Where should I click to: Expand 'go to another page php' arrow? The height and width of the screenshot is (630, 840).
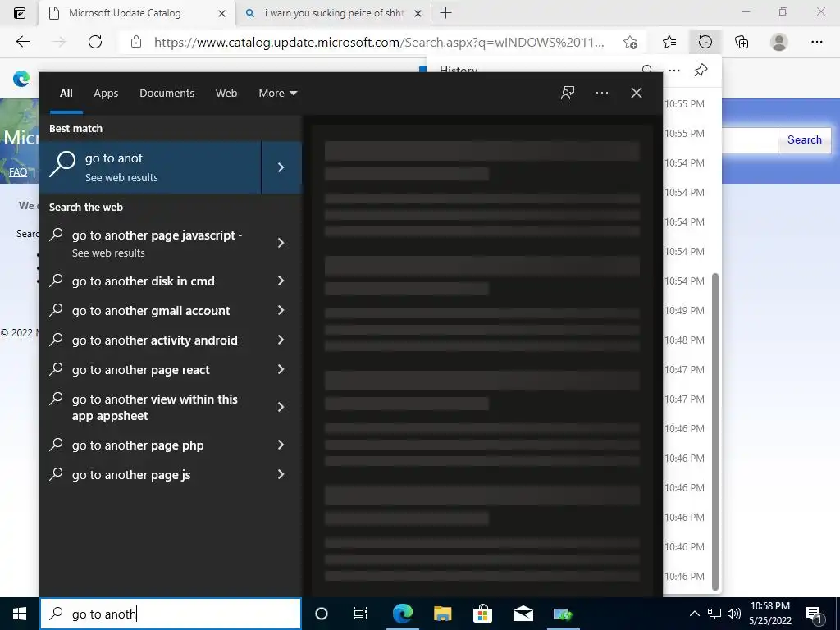coord(281,445)
